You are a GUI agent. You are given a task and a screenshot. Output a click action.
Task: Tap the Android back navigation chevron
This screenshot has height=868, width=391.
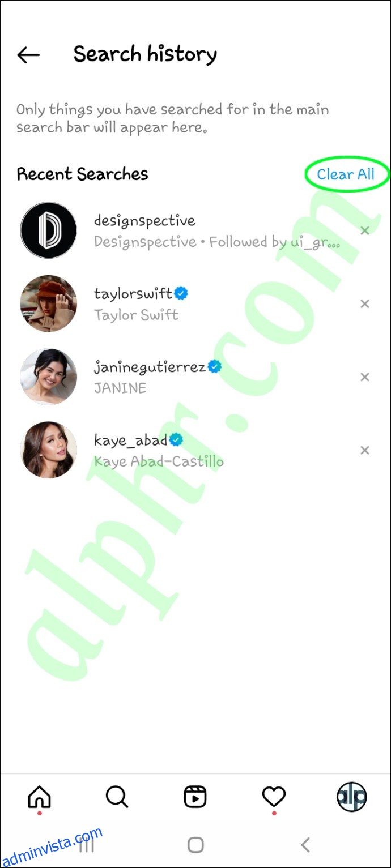pos(305,845)
